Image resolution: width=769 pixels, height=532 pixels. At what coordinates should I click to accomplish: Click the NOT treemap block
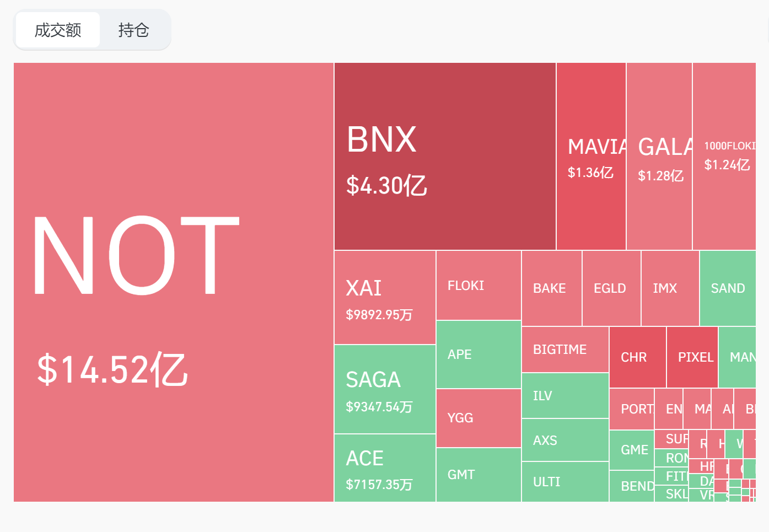174,282
